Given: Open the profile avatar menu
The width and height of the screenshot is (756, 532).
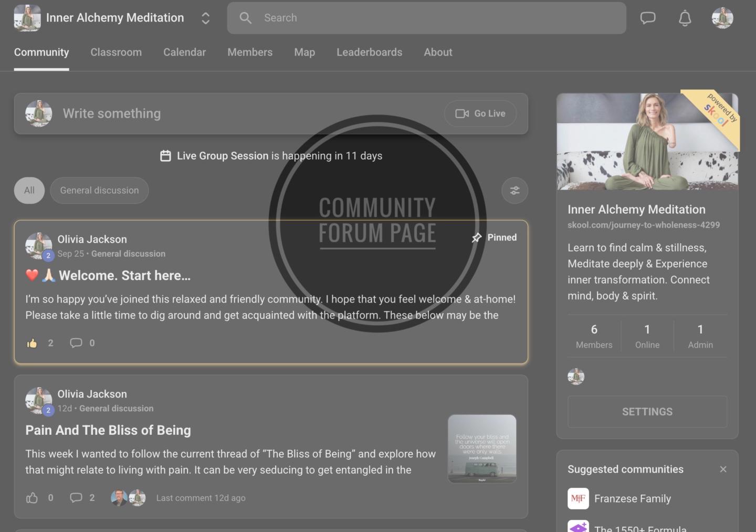Looking at the screenshot, I should 722,18.
